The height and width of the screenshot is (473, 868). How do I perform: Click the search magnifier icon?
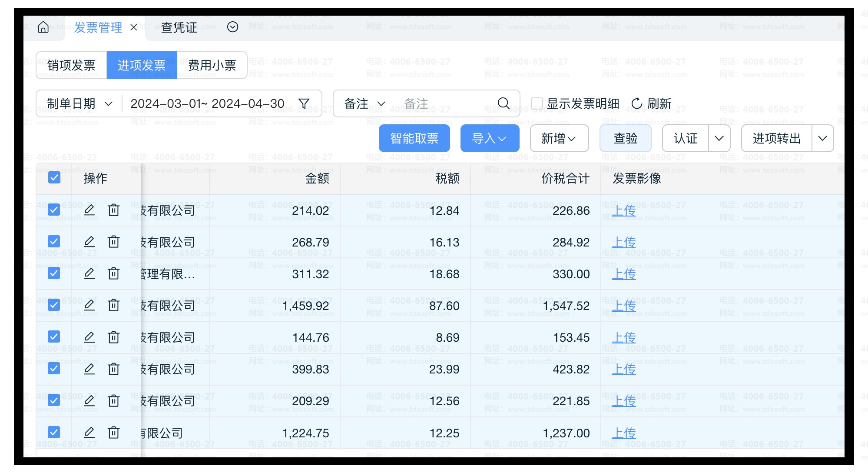(x=504, y=103)
